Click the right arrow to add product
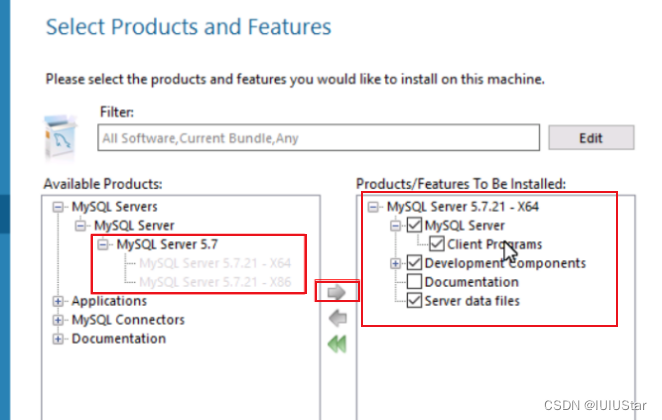This screenshot has height=420, width=662. coord(337,292)
